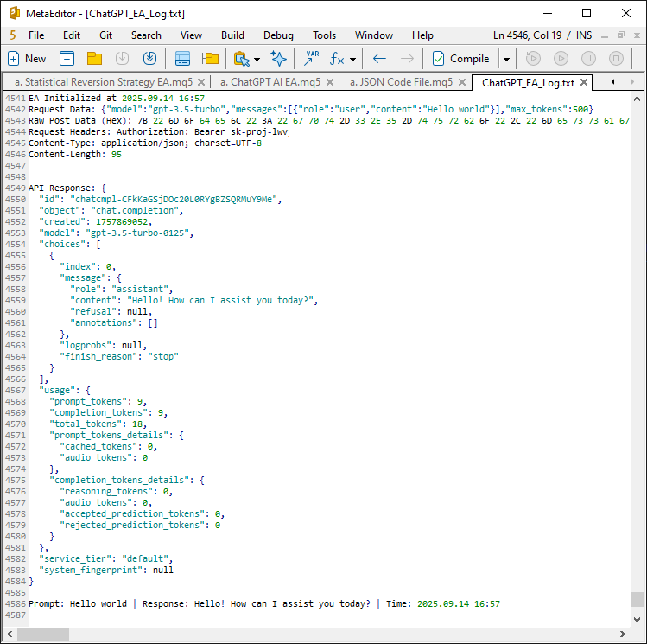The width and height of the screenshot is (647, 644).
Task: Click the Ln 4546, Col 19 position indicator
Action: 527,35
